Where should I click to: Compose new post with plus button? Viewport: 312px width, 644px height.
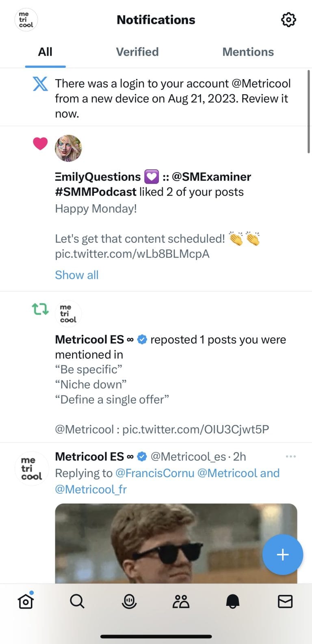click(x=282, y=555)
